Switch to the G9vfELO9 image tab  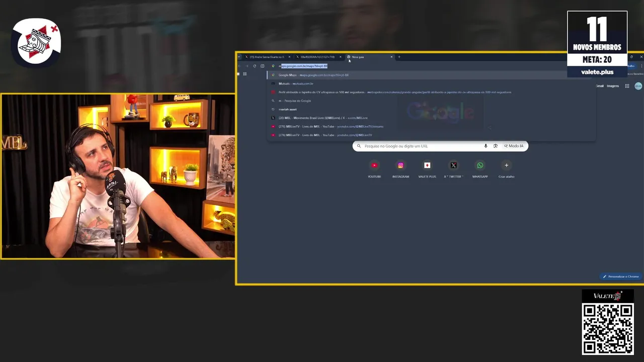click(x=318, y=57)
